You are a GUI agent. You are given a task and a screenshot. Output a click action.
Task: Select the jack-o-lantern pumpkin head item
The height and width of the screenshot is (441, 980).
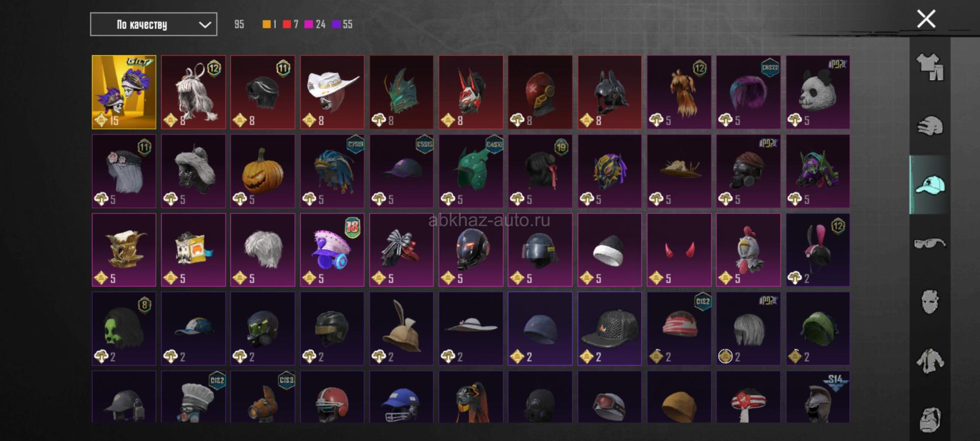pos(262,171)
